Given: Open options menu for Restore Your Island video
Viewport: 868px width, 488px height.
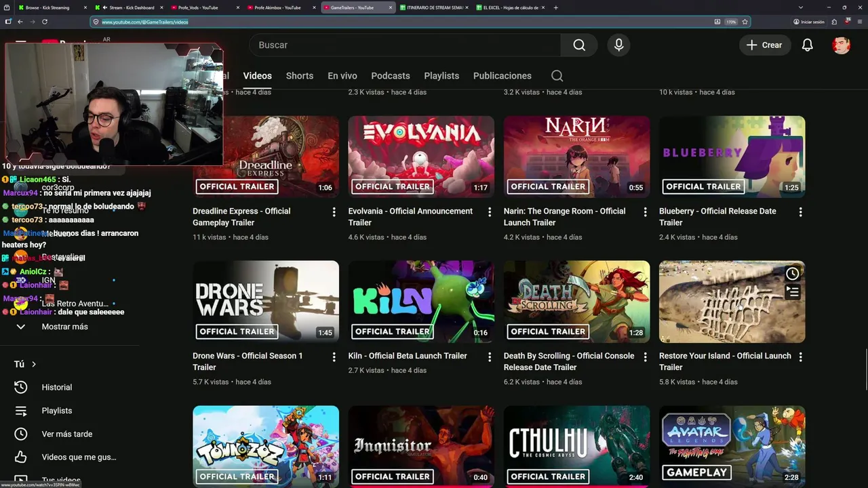Looking at the screenshot, I should coord(800,357).
